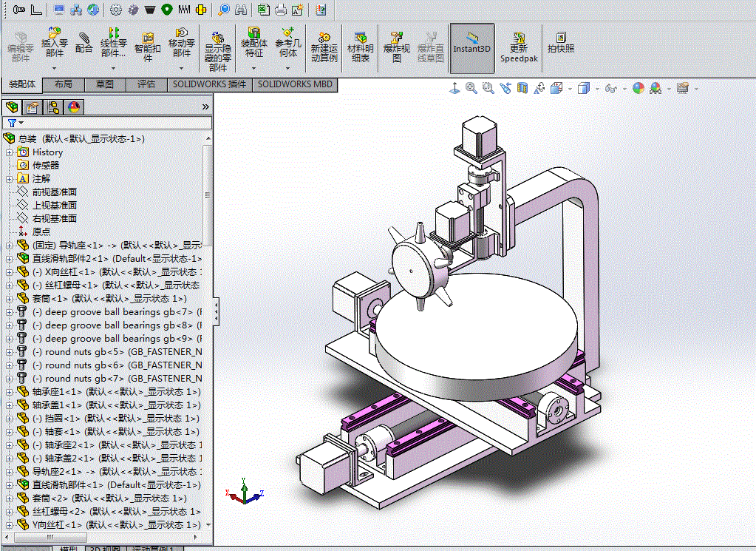Open dropdown under 装配体特征

pos(254,68)
